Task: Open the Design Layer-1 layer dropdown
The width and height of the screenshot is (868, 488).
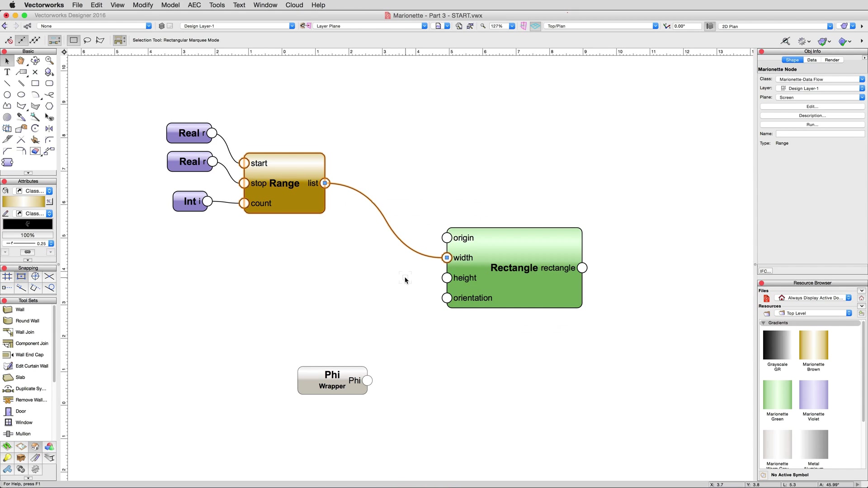Action: click(238, 26)
